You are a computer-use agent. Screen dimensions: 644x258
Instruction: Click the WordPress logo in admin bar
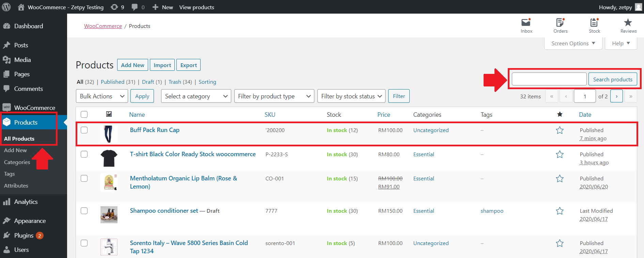coord(6,7)
